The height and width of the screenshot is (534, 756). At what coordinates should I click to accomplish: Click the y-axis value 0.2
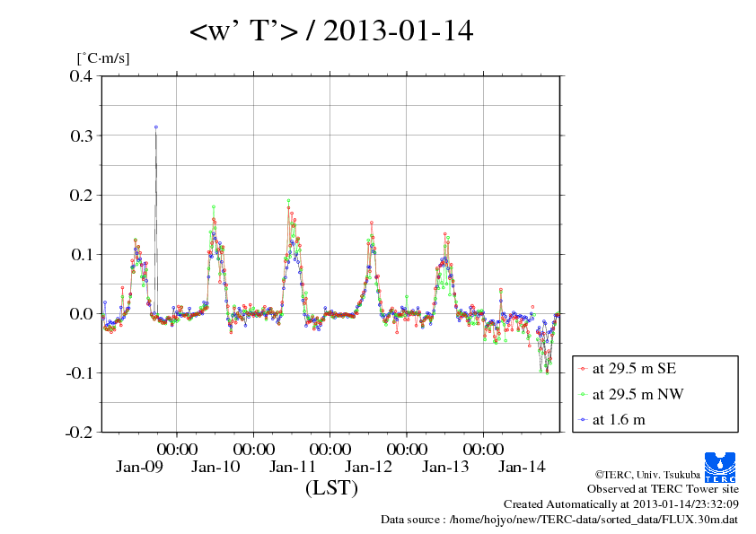[x=81, y=195]
